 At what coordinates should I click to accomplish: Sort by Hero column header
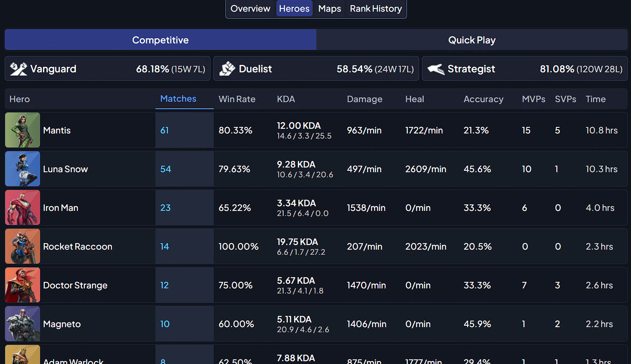(20, 99)
